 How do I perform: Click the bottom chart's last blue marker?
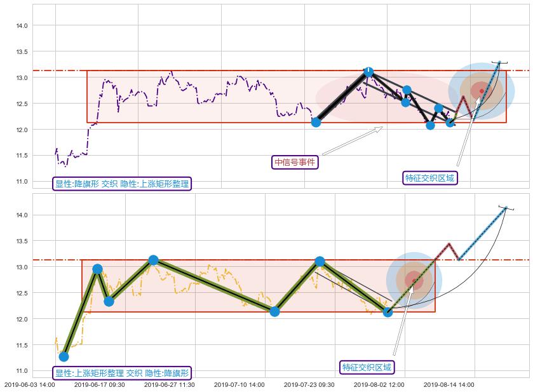point(388,312)
